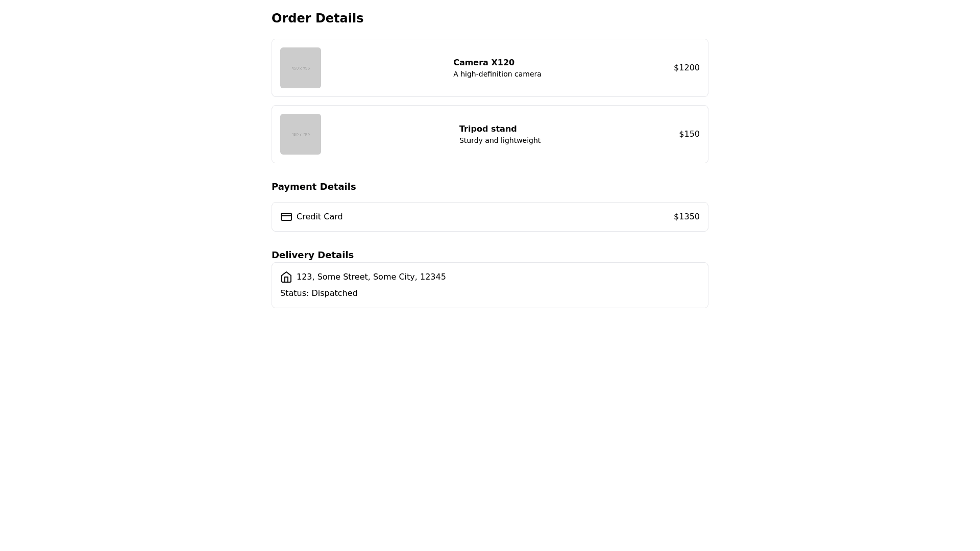
Task: Click the Order Details heading
Action: point(317,18)
